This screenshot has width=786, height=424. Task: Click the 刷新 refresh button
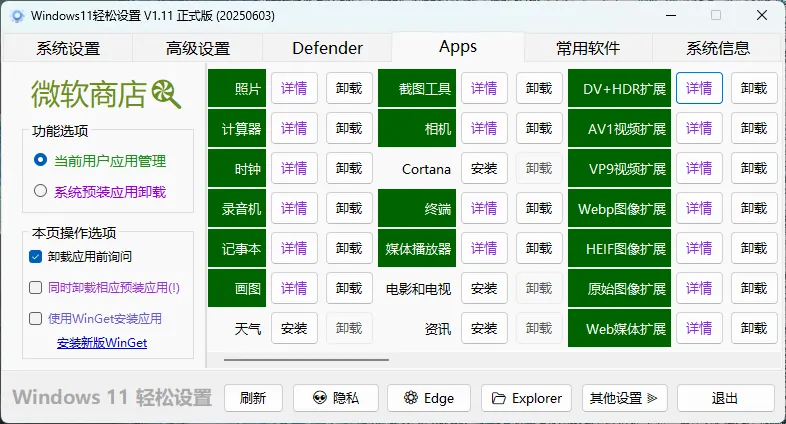point(253,398)
